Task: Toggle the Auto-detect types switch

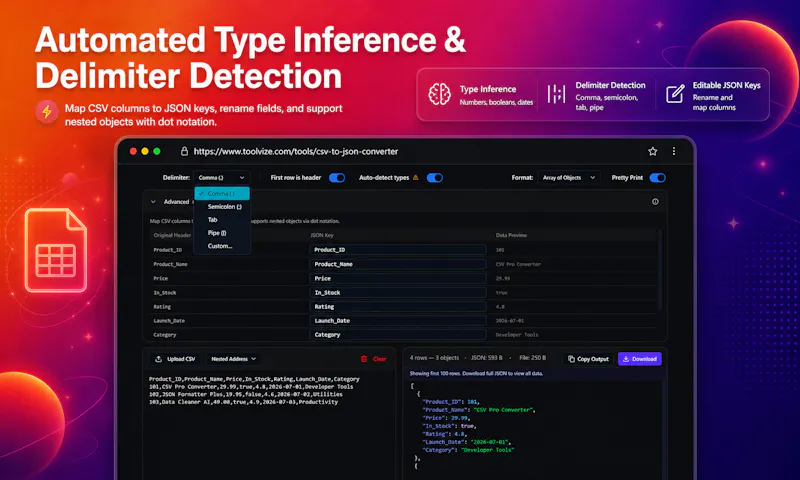Action: [x=435, y=178]
